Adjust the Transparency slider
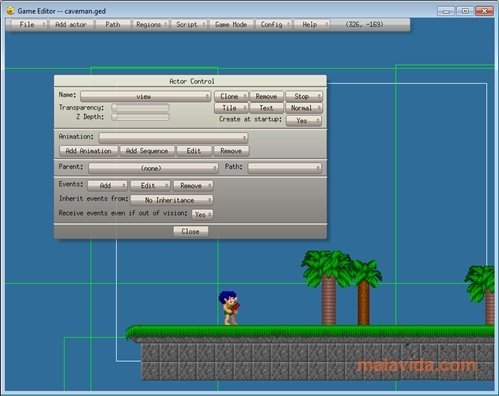The image size is (499, 396). coord(140,107)
